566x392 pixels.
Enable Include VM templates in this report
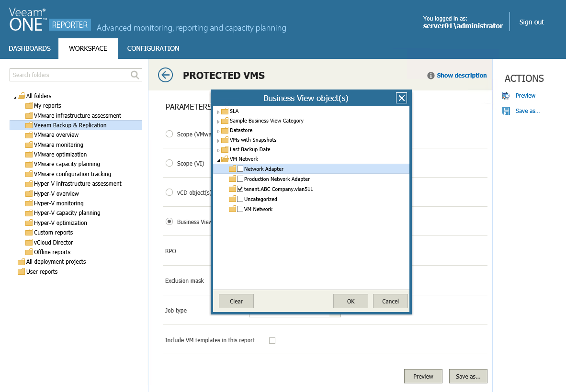tap(272, 340)
